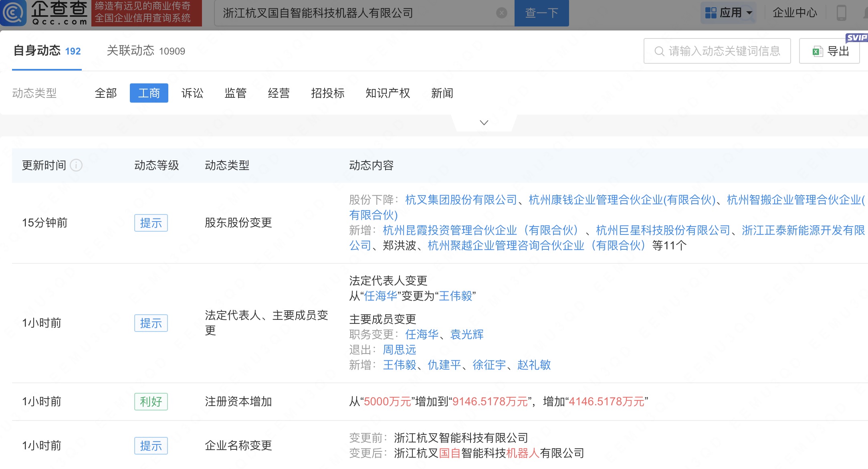Click the 股东股份变更 type cell
868x469 pixels.
pos(238,222)
